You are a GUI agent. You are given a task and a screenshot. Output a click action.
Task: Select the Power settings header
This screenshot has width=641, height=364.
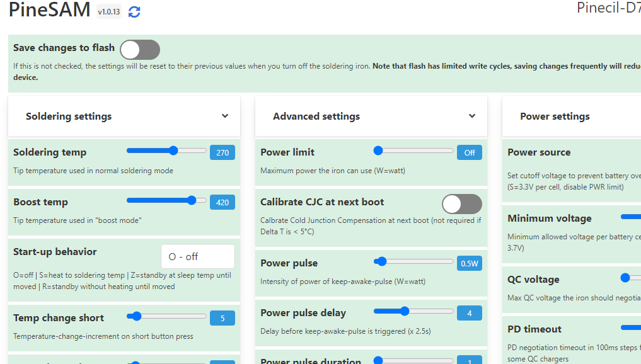tap(555, 116)
